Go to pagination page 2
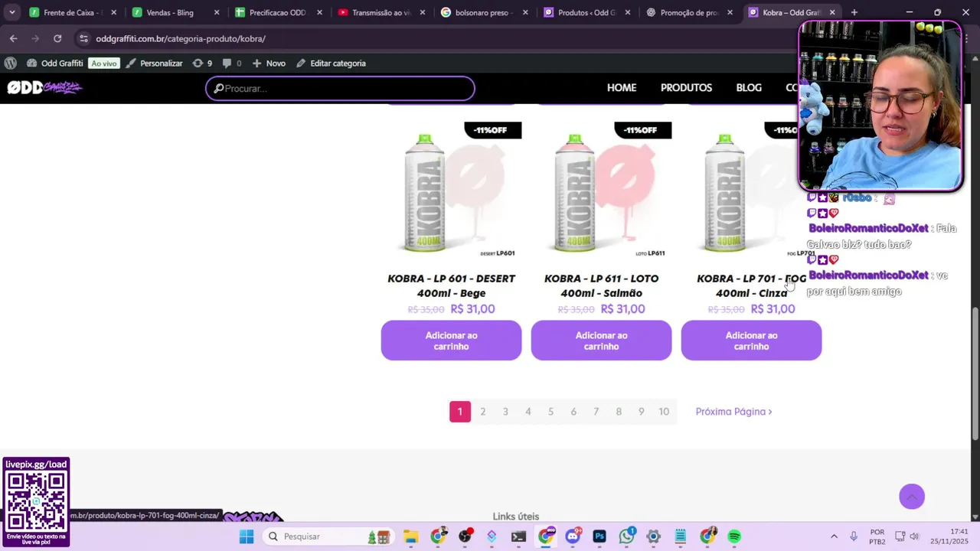 click(482, 412)
